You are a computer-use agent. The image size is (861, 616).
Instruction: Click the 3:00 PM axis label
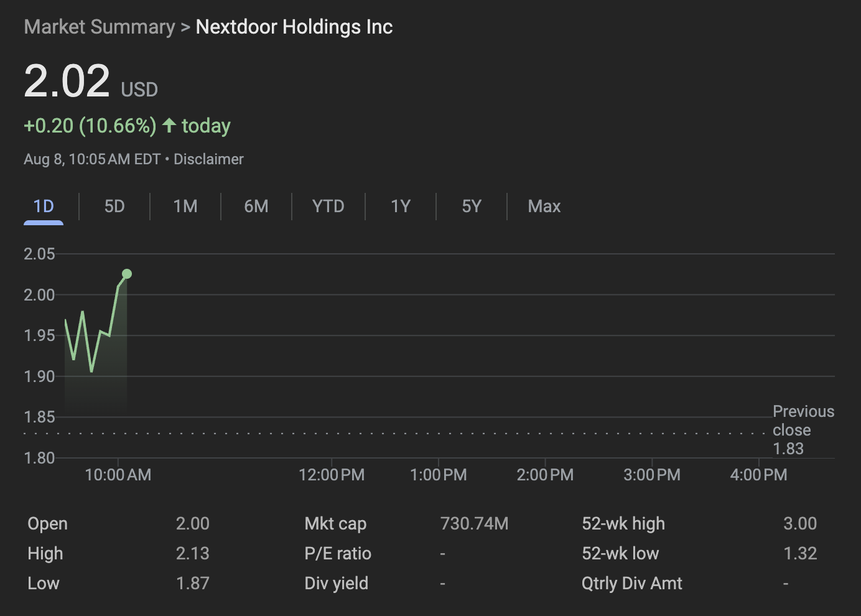tap(652, 475)
